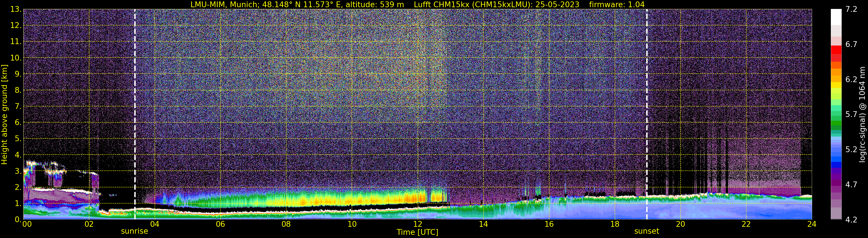
Task: Click the x-axis tick label '24'
Action: [x=812, y=224]
